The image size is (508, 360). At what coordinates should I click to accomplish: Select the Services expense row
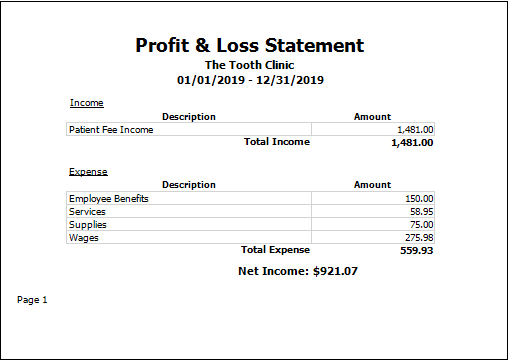[x=251, y=211]
